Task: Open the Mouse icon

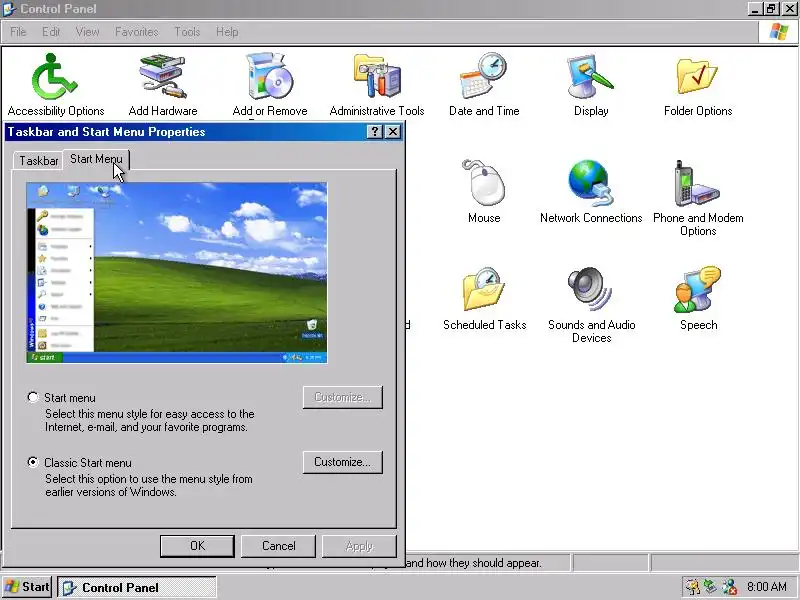Action: click(x=484, y=183)
